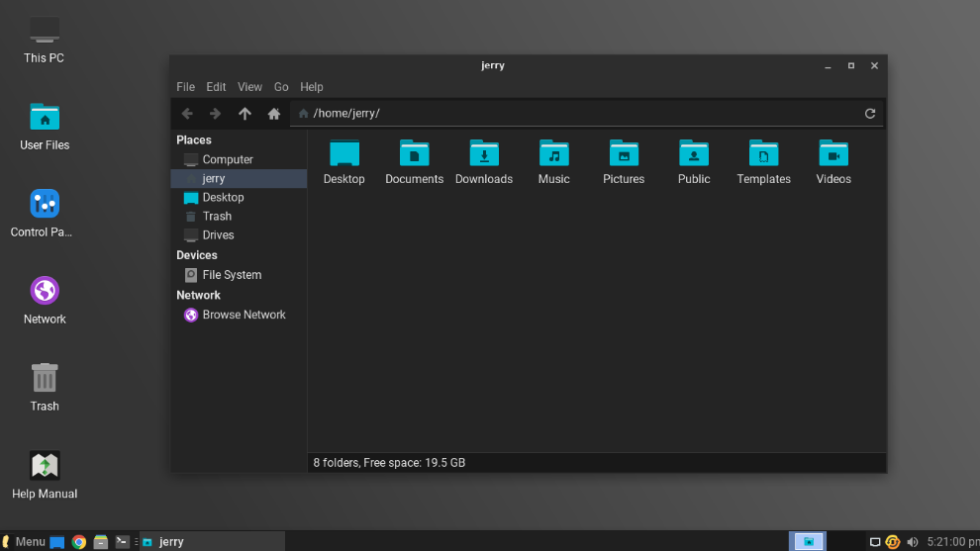Select the Desktop folder in the file pane

click(344, 162)
